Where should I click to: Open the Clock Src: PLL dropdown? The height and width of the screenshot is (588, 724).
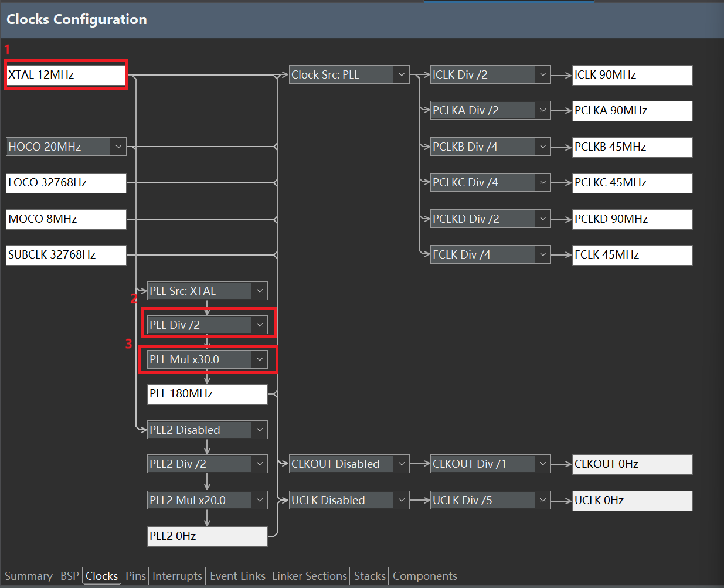pyautogui.click(x=349, y=74)
